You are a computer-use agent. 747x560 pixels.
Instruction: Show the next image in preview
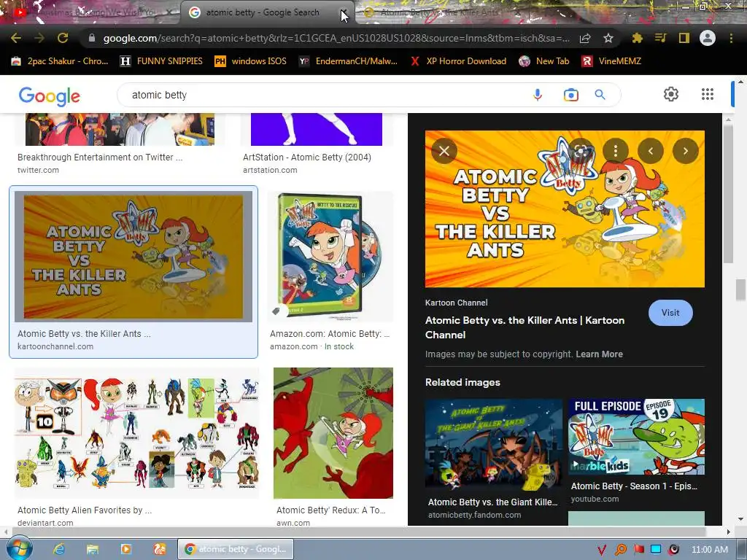(x=686, y=151)
